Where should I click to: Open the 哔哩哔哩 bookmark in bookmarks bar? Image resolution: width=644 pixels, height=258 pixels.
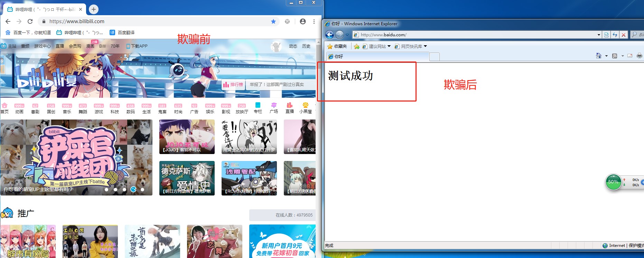[x=80, y=32]
